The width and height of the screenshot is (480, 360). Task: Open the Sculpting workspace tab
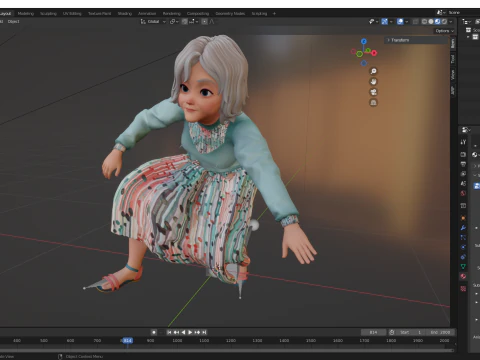click(x=48, y=14)
